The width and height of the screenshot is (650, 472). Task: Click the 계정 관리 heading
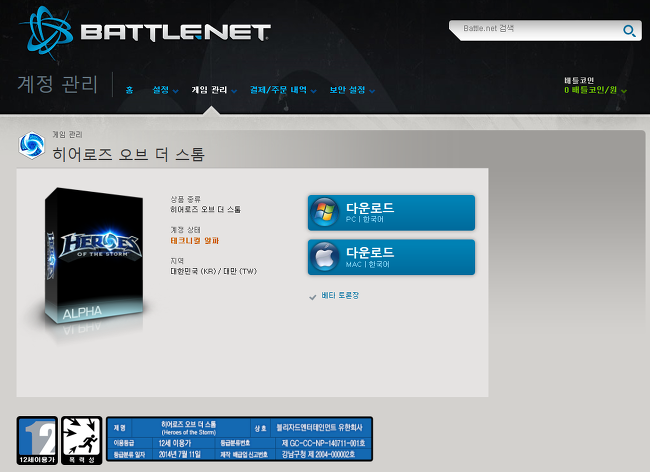click(58, 84)
